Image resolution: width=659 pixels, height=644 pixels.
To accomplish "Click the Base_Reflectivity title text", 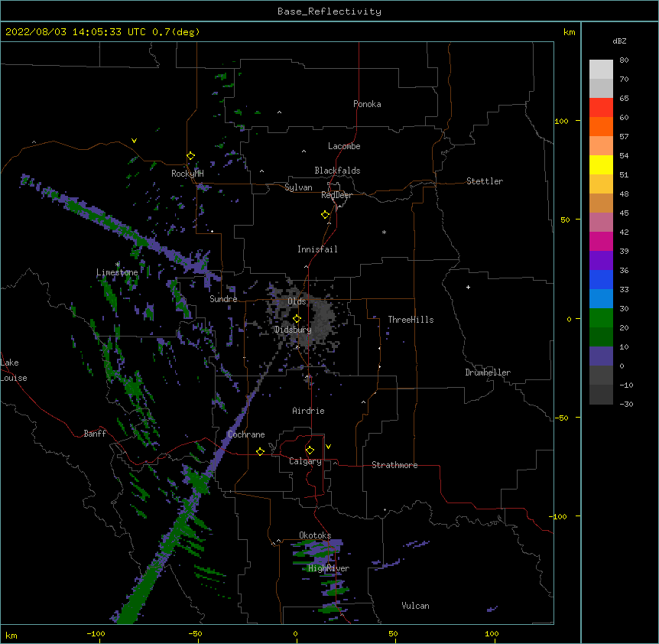I will 329,11.
